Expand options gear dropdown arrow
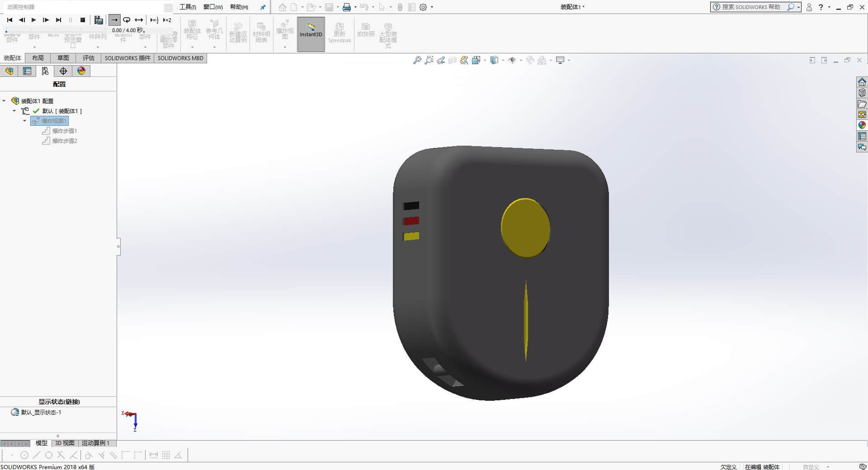This screenshot has width=868, height=470. tap(432, 7)
